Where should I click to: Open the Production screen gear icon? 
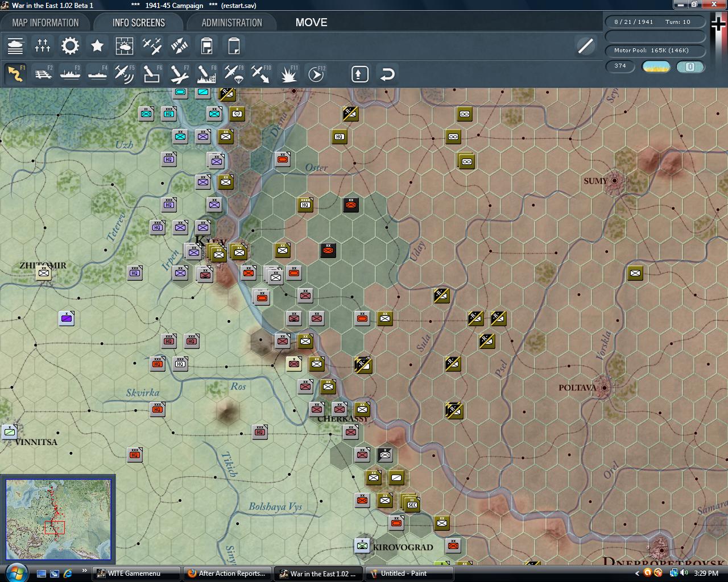click(70, 46)
